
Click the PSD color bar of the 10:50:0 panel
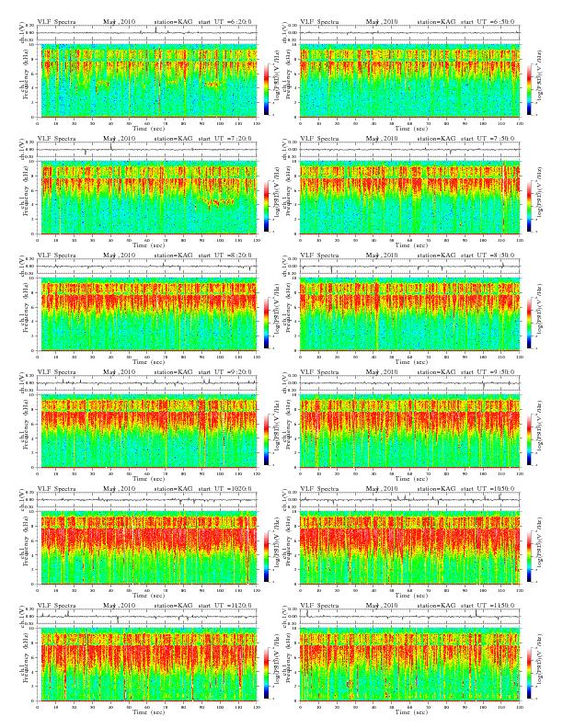[x=529, y=556]
